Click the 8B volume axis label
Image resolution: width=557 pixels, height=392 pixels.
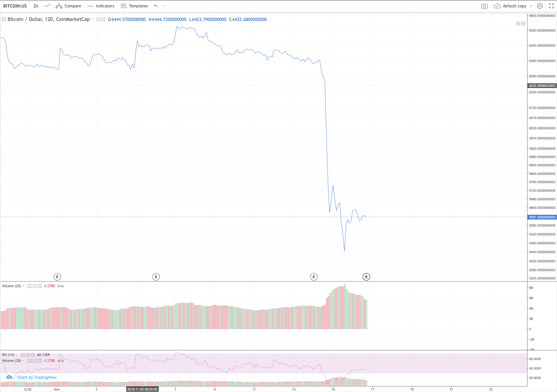click(531, 288)
